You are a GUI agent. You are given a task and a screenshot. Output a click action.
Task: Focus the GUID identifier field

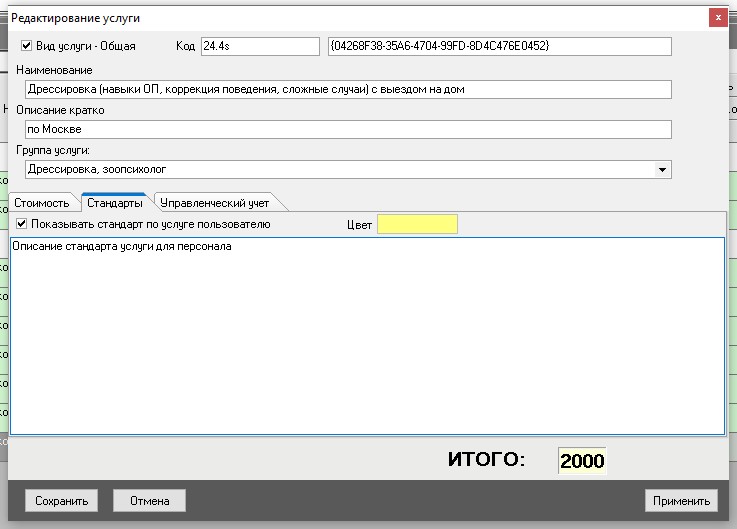[x=498, y=46]
